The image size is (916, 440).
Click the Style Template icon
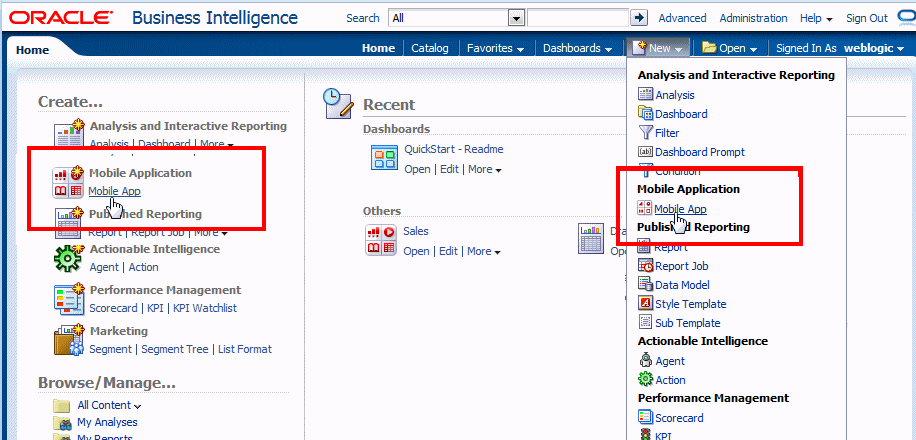[x=645, y=303]
